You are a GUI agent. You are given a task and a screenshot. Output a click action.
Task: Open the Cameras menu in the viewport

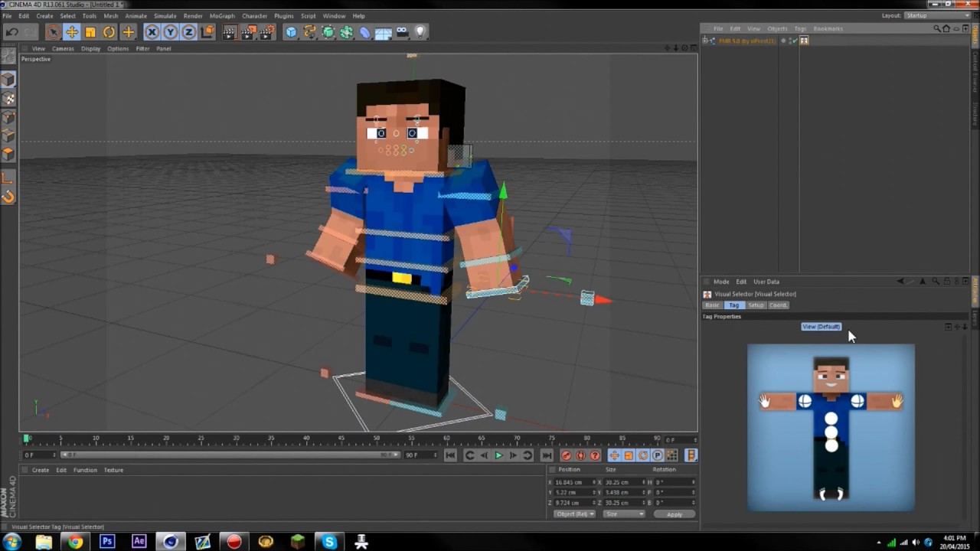point(63,48)
